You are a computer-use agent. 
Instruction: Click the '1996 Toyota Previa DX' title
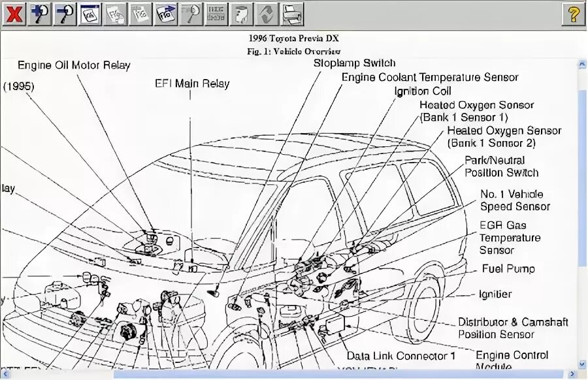coord(293,39)
